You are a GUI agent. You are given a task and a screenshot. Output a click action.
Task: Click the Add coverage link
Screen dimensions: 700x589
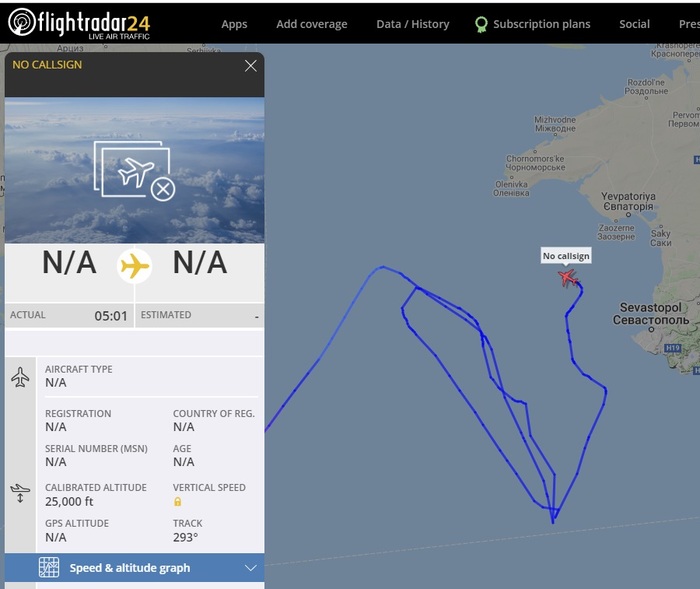click(x=312, y=24)
